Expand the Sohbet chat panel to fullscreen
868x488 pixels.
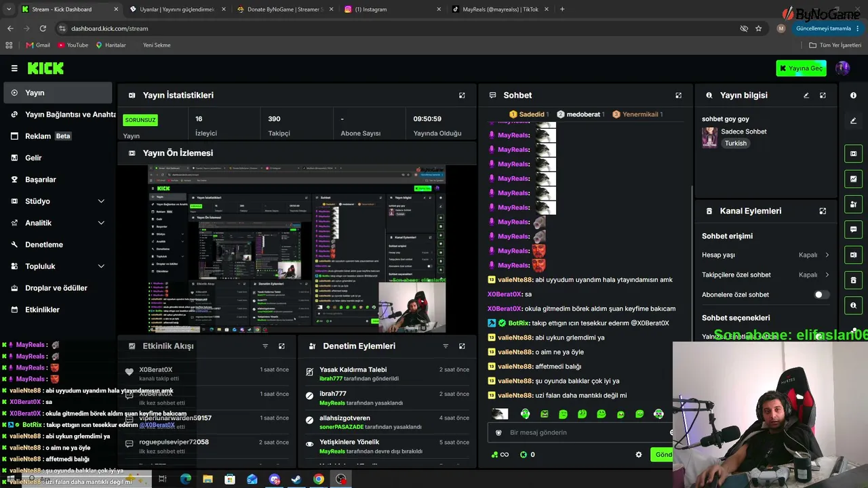(678, 96)
